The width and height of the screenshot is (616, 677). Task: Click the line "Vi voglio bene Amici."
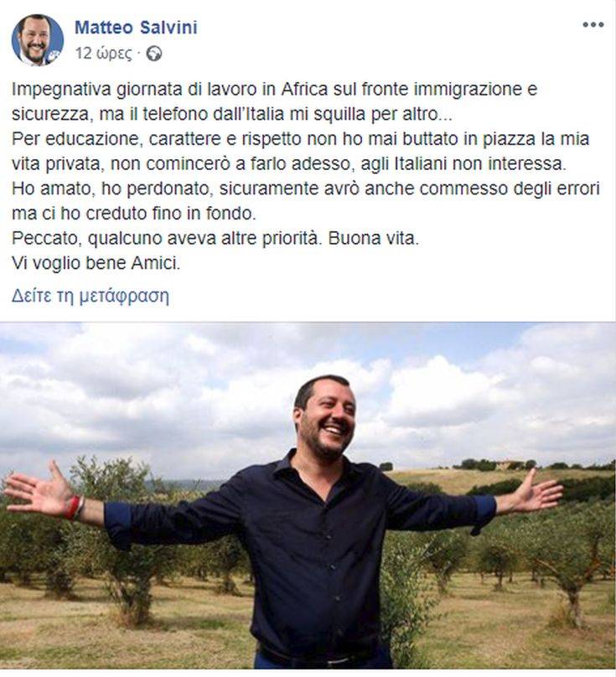point(96,263)
